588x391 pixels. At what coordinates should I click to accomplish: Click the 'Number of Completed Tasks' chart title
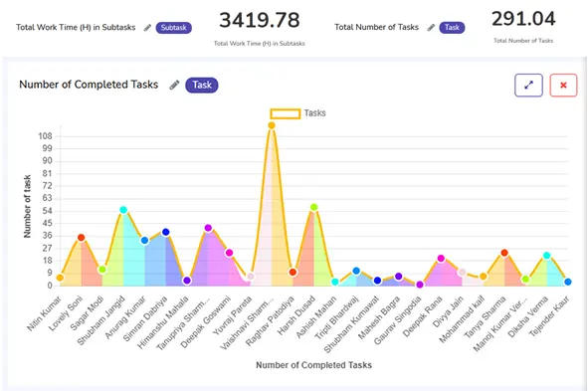pos(89,85)
